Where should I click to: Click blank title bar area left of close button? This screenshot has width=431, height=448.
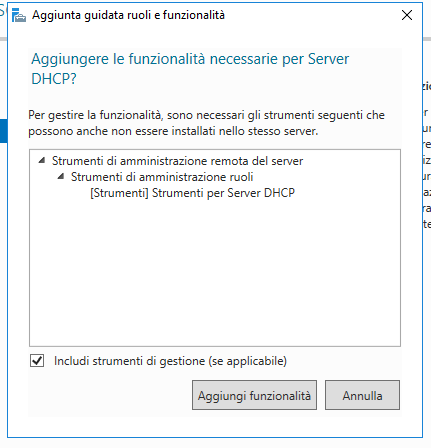(312, 15)
